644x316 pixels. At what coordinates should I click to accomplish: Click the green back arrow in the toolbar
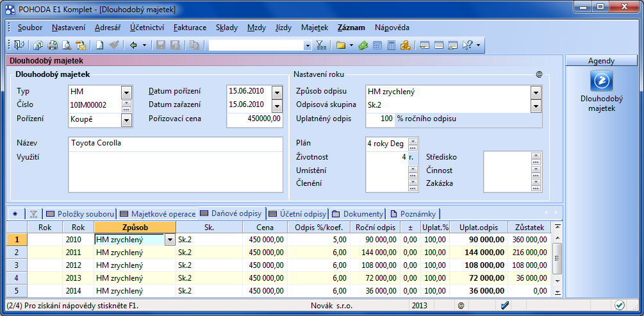click(133, 45)
